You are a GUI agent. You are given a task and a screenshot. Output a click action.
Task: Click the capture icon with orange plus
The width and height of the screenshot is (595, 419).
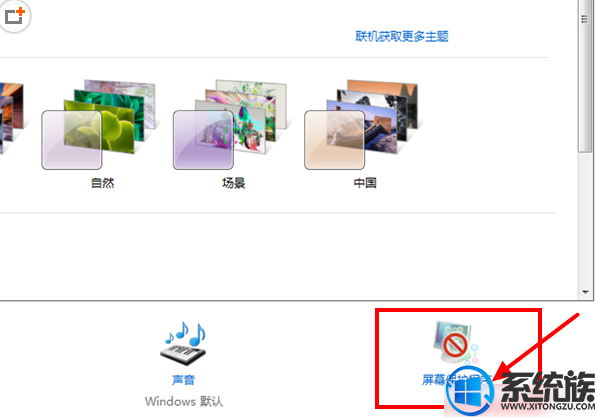point(14,16)
